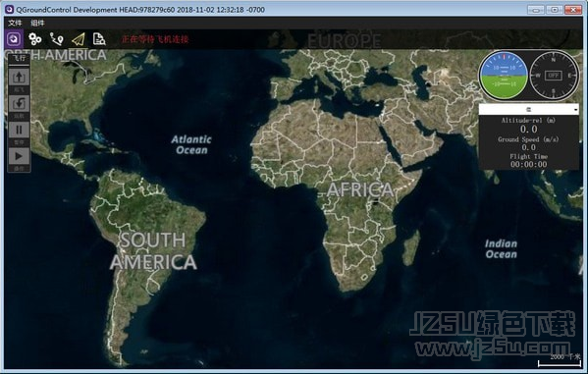Click the Takeoff up-arrow button
588x374 pixels.
[x=19, y=78]
